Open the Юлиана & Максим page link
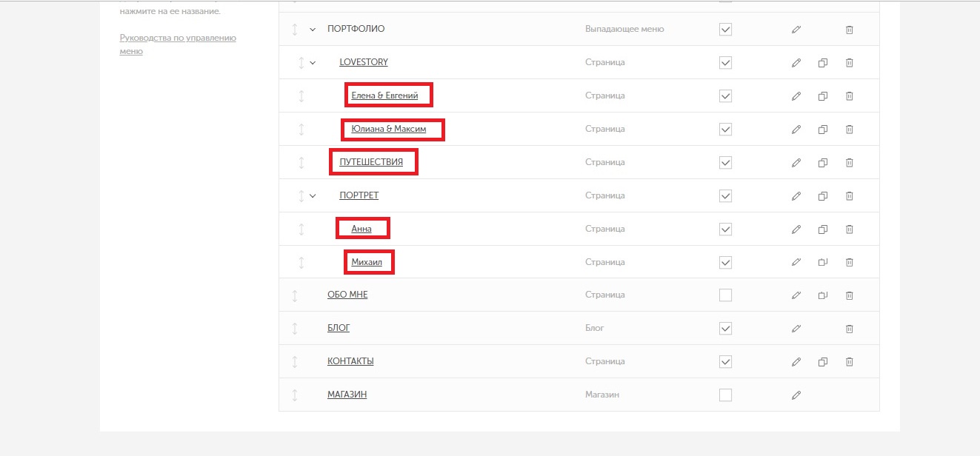The width and height of the screenshot is (980, 456). (389, 129)
